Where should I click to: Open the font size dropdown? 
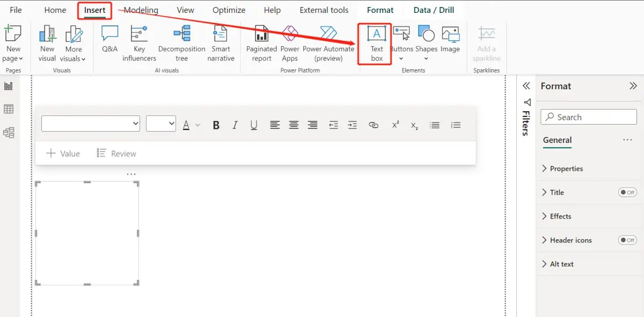pyautogui.click(x=160, y=124)
